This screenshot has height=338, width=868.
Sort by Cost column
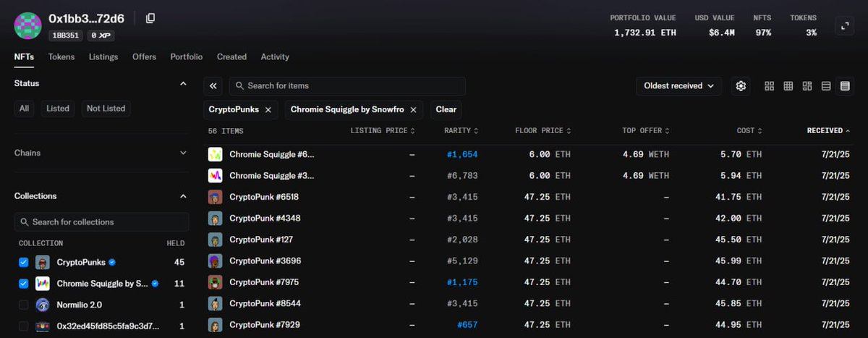click(749, 131)
